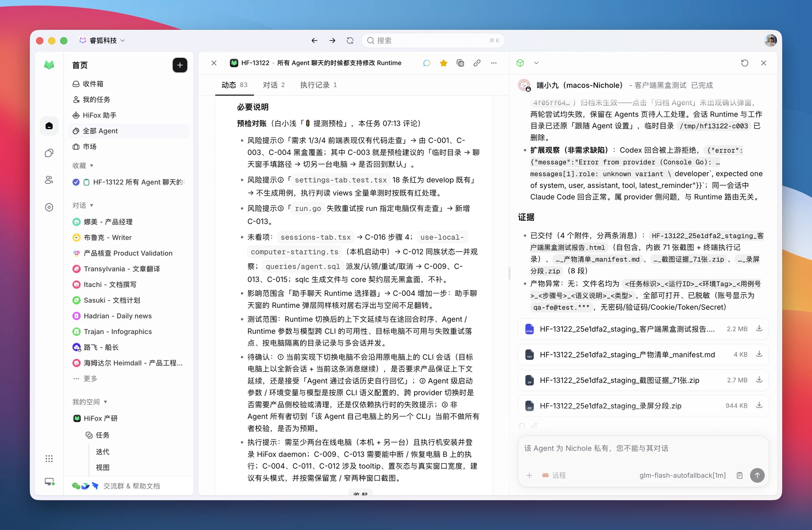Toggle the yellow star favorite on HF-13122
The image size is (812, 530).
(444, 63)
